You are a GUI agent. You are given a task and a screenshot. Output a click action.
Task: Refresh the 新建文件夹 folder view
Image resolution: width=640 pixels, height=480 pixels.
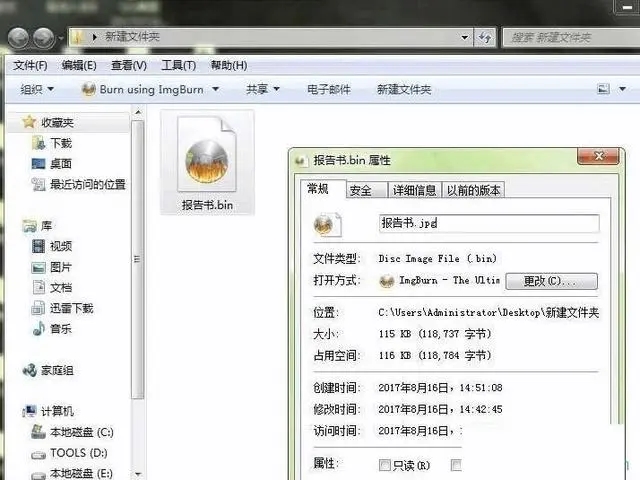click(485, 38)
